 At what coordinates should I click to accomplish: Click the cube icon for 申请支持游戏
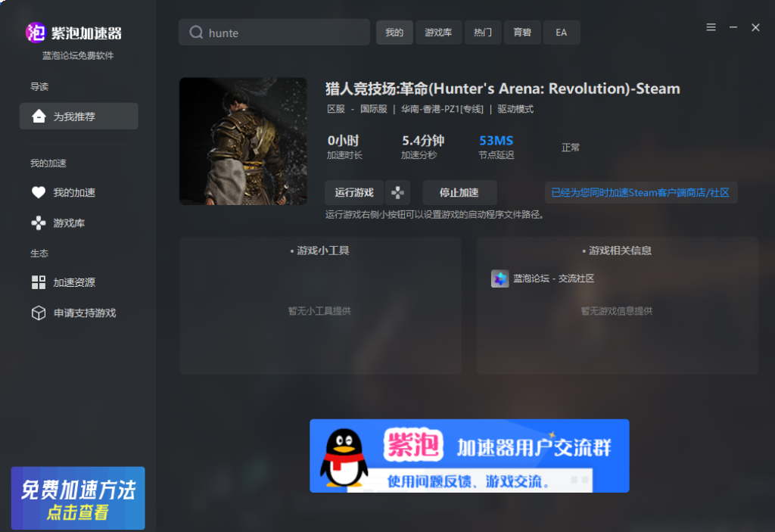click(39, 313)
